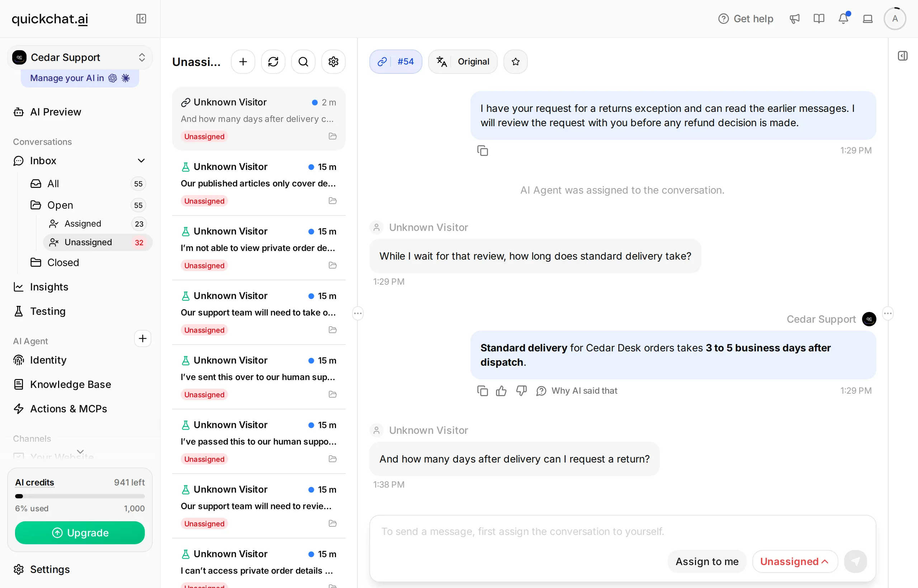The width and height of the screenshot is (918, 588).
Task: Switch translation with Original toggle
Action: click(x=463, y=61)
